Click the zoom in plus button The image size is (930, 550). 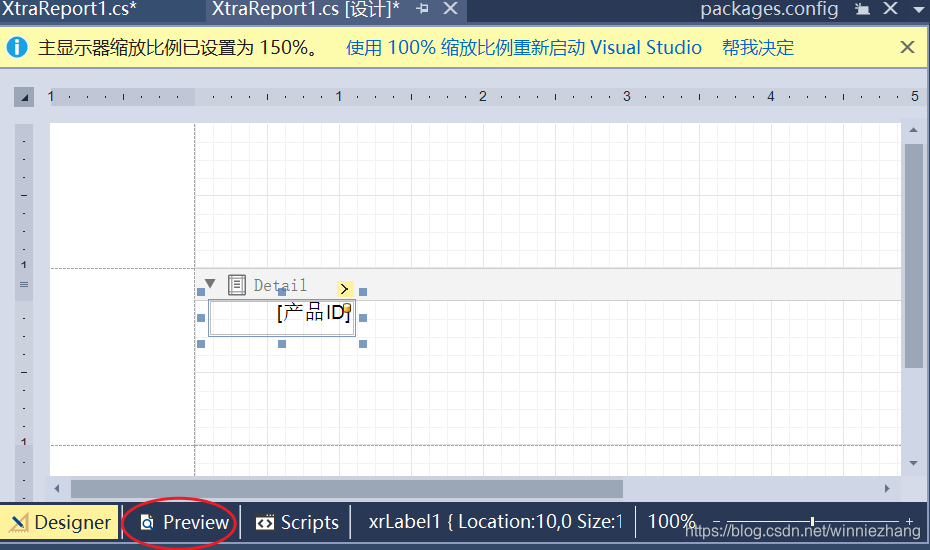[x=909, y=521]
